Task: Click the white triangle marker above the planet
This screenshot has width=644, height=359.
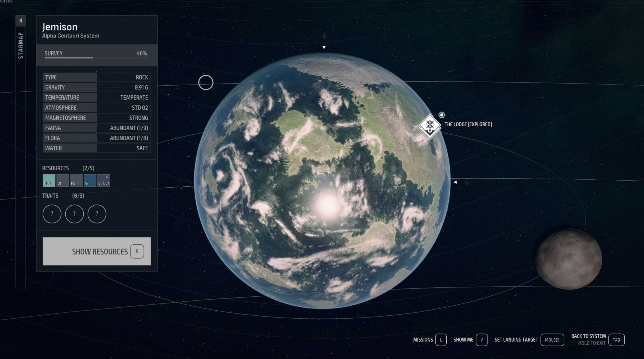Action: (324, 47)
